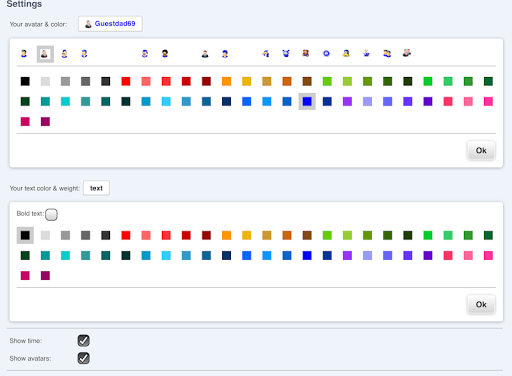Confirm avatar and color with Ok
This screenshot has height=376, width=512.
481,151
